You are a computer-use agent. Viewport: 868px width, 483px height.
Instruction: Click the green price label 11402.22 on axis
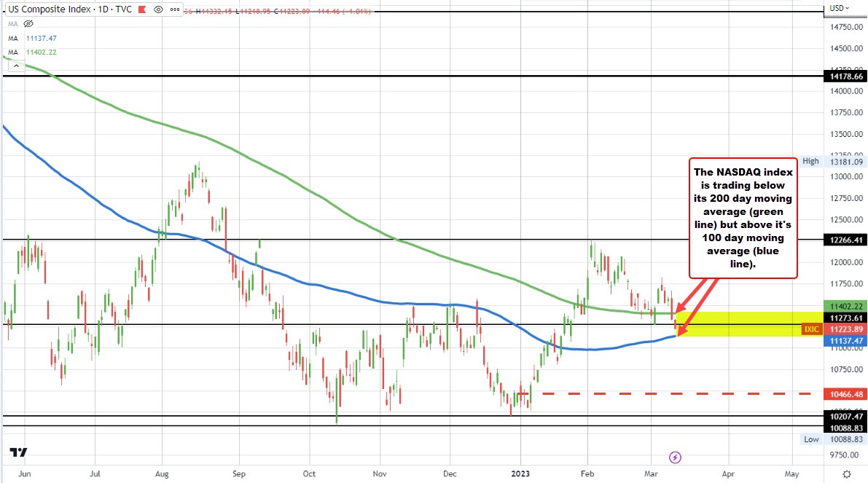846,307
